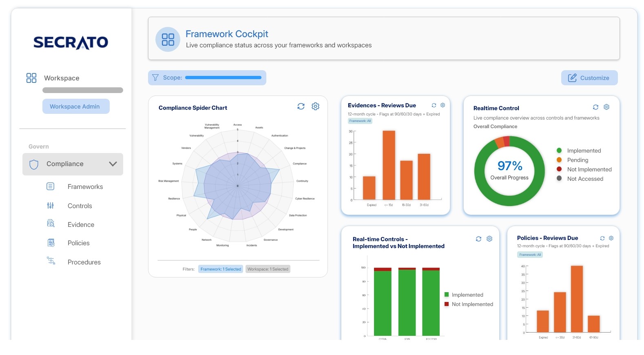Open Compliance Spider Chart settings gear
This screenshot has height=355, width=644.
click(315, 106)
